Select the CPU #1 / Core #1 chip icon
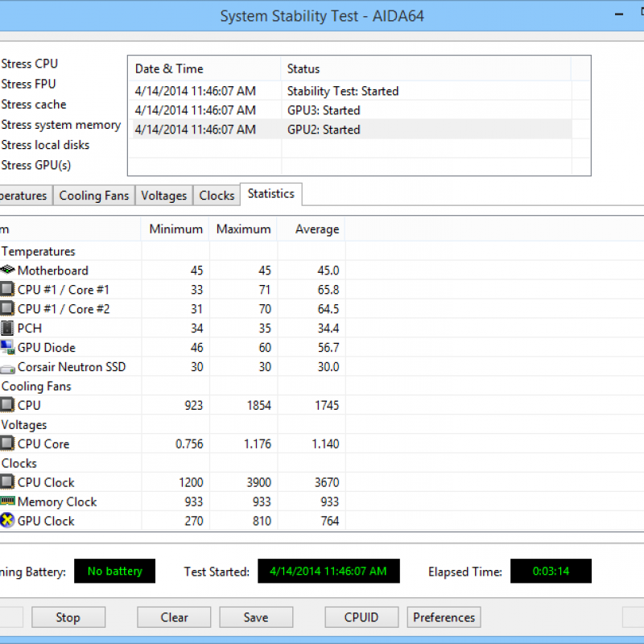 coord(7,290)
